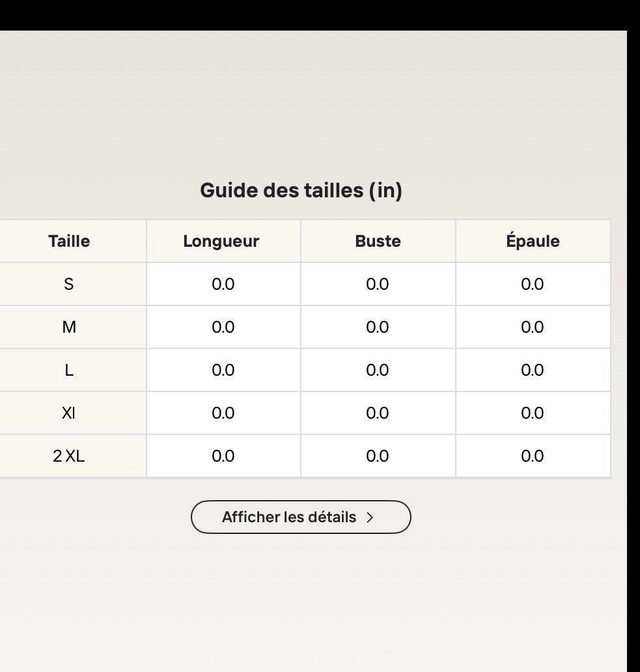
Task: Click the chevron arrow in Afficher les détails
Action: [370, 517]
